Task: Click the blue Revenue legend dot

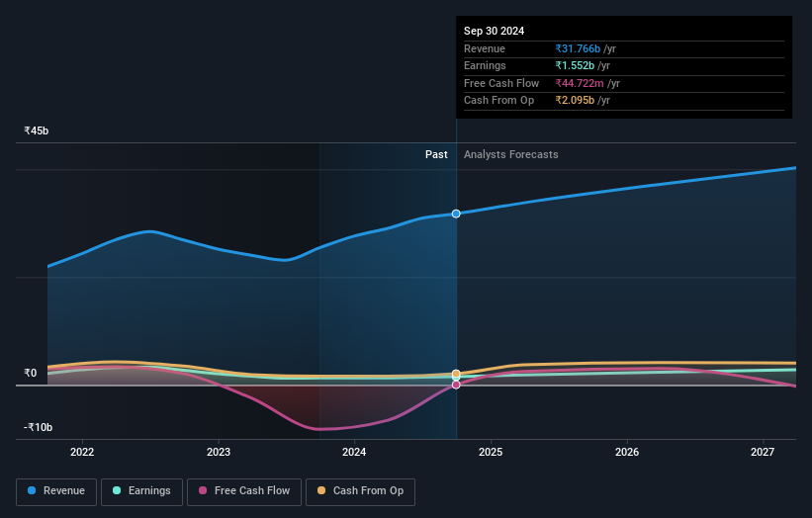Action: tap(32, 490)
